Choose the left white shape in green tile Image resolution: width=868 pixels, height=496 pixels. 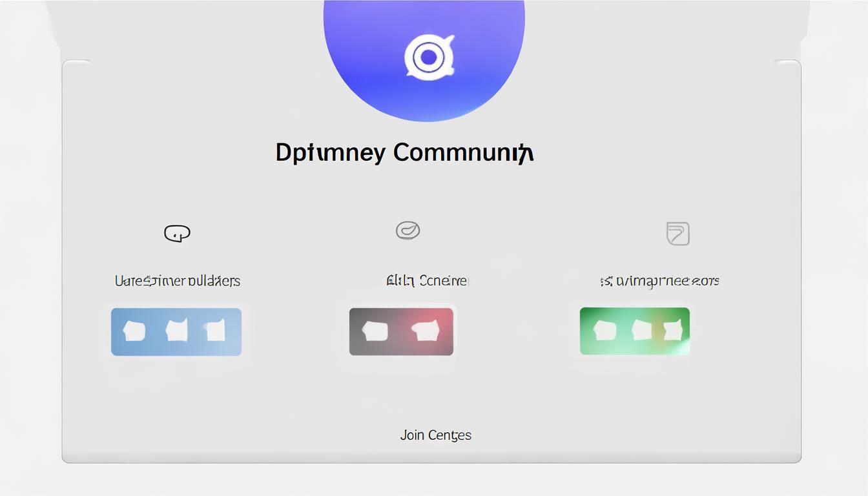[605, 331]
